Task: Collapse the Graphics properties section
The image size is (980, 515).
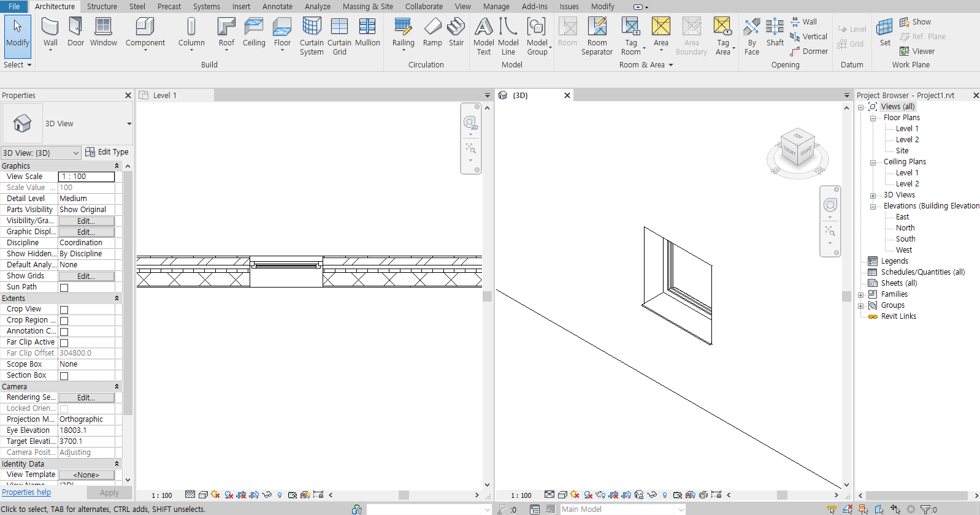Action: tap(117, 166)
